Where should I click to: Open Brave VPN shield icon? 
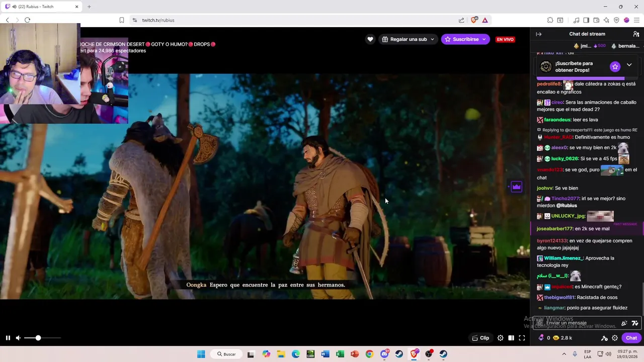pos(616,20)
